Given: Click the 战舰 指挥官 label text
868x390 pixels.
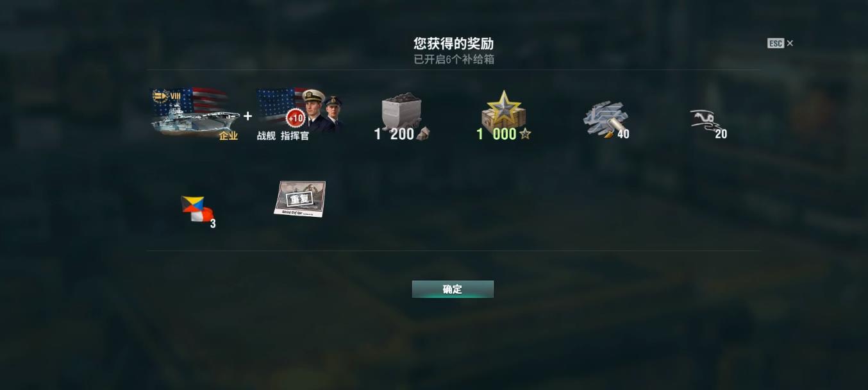Looking at the screenshot, I should click(283, 136).
